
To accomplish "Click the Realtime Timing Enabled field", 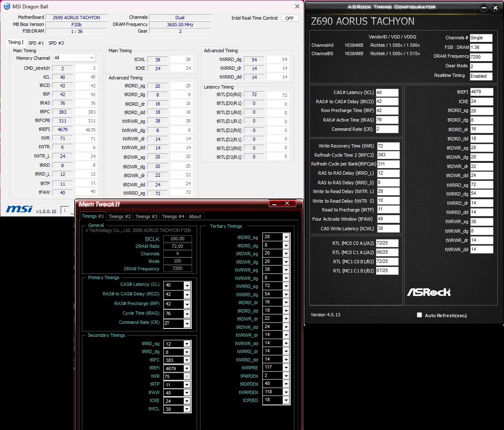I will [481, 76].
